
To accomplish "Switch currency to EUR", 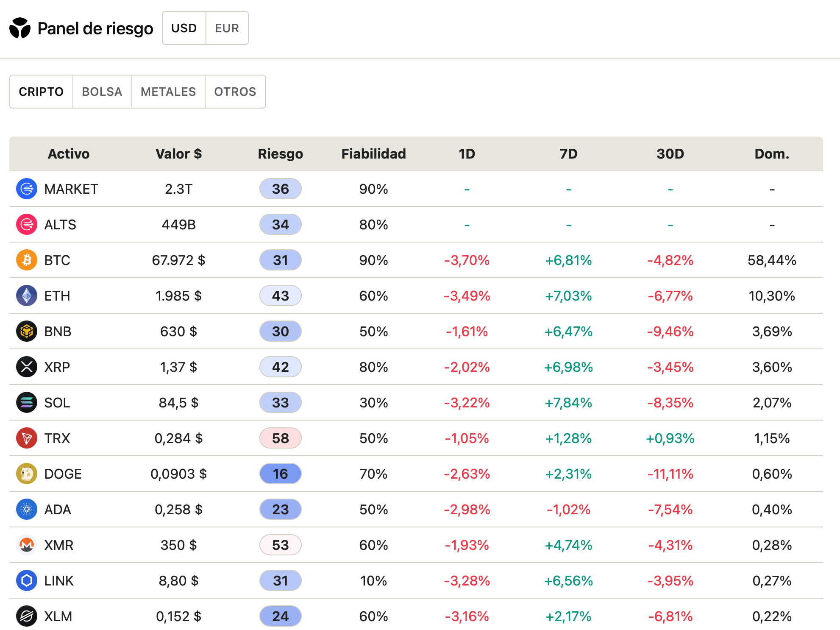I will (x=227, y=28).
